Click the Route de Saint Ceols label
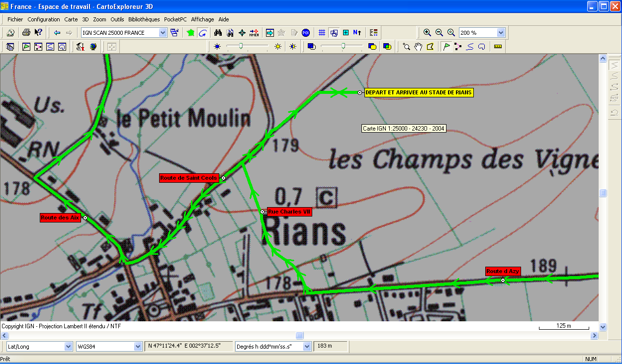622x364 pixels. [189, 178]
